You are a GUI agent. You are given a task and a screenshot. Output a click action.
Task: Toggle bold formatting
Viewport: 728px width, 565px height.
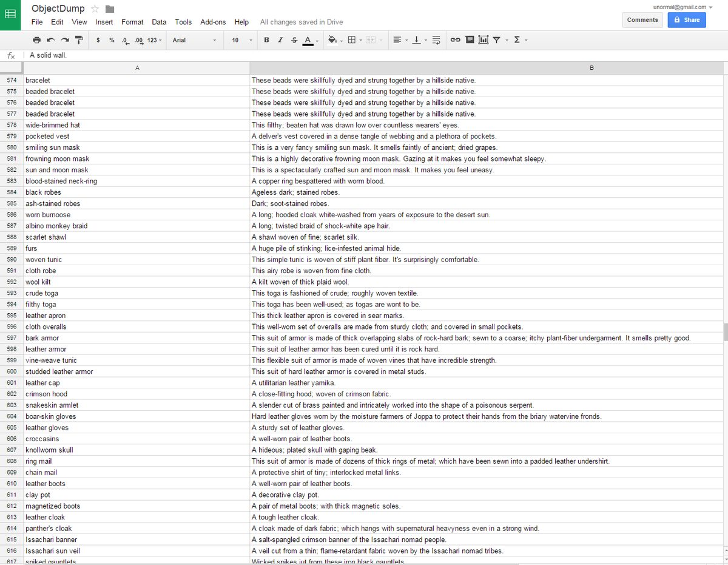[x=266, y=40]
